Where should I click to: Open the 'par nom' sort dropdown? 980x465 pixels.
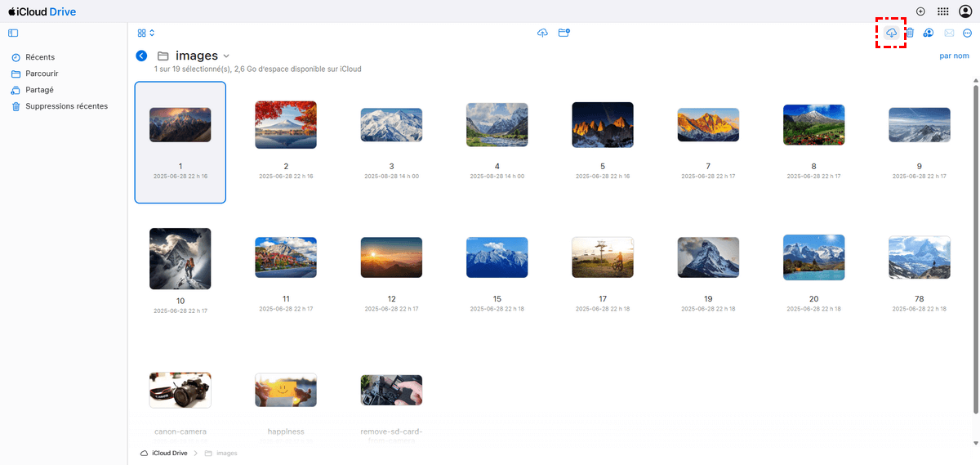(954, 56)
